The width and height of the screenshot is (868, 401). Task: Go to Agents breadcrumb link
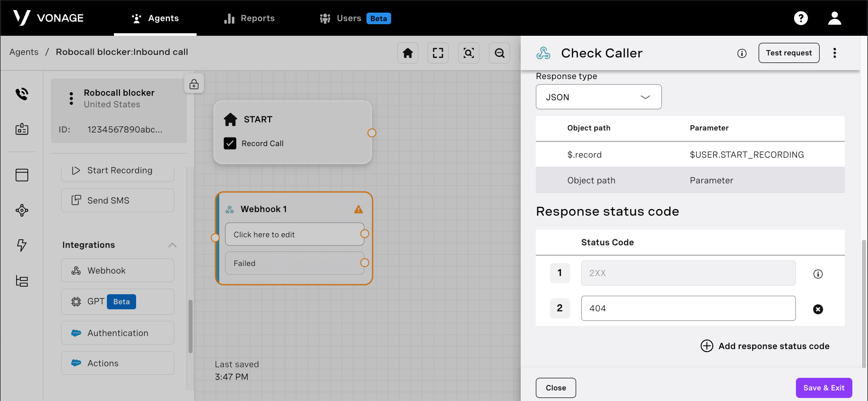[24, 52]
